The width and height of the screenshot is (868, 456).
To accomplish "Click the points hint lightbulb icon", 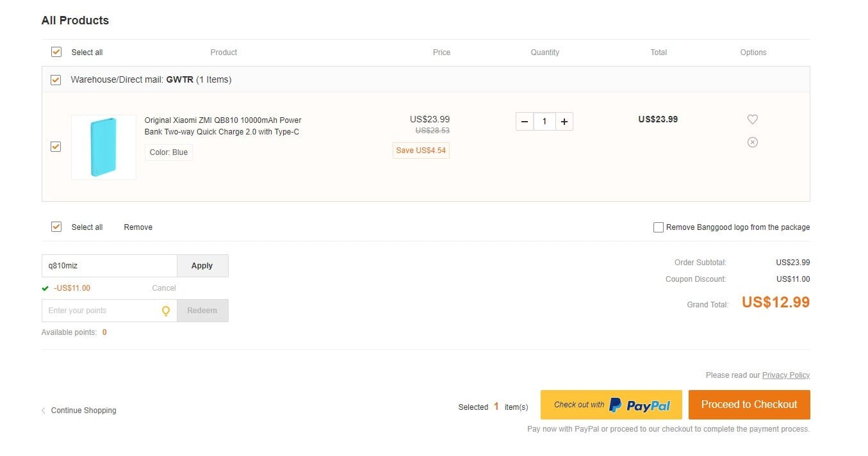I will point(166,311).
